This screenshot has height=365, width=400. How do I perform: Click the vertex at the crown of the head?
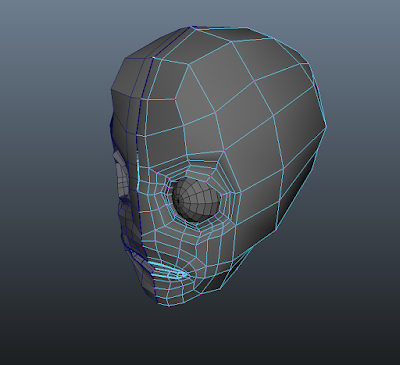(x=191, y=27)
